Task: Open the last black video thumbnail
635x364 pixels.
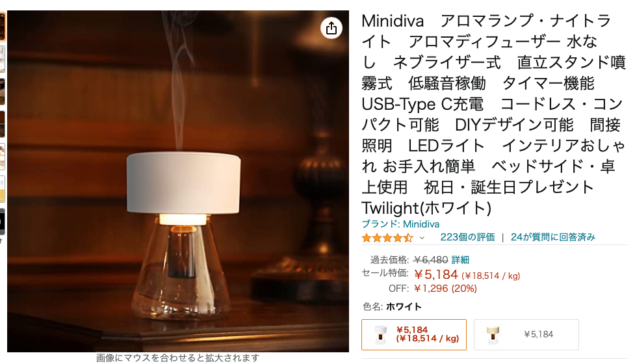Action: [x=3, y=222]
